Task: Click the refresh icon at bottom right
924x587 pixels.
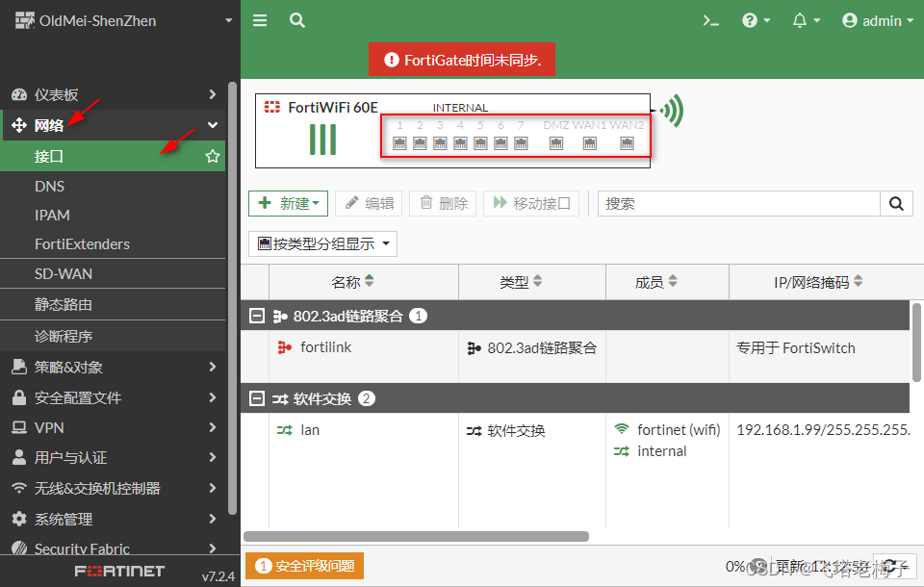Action: click(x=894, y=567)
